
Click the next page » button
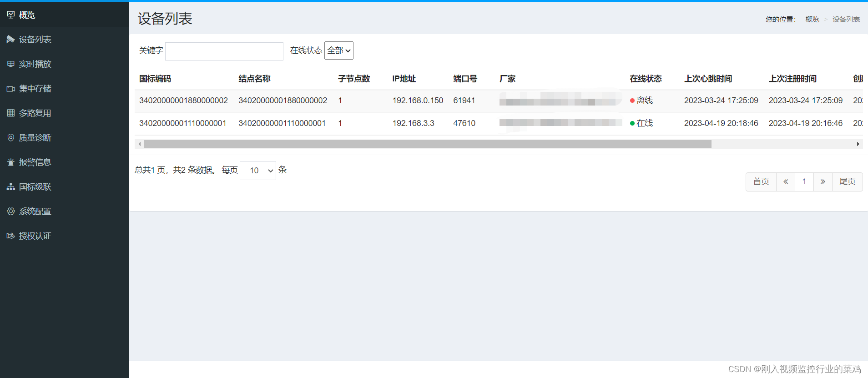point(823,182)
